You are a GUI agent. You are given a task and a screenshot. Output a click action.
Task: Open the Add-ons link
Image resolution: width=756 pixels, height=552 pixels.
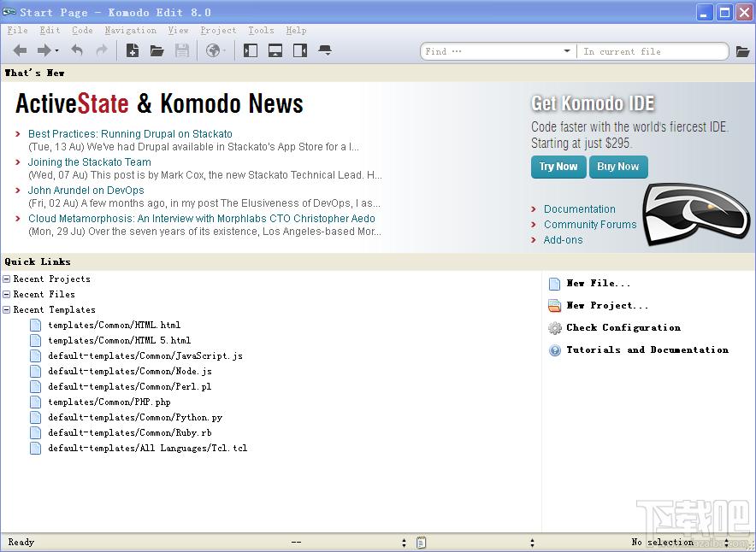(563, 240)
